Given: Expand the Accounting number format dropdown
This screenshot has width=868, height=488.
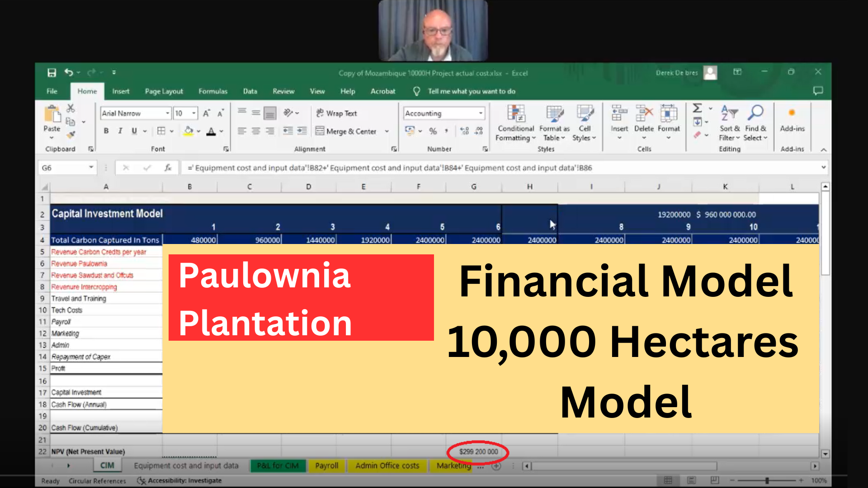Looking at the screenshot, I should coord(481,113).
